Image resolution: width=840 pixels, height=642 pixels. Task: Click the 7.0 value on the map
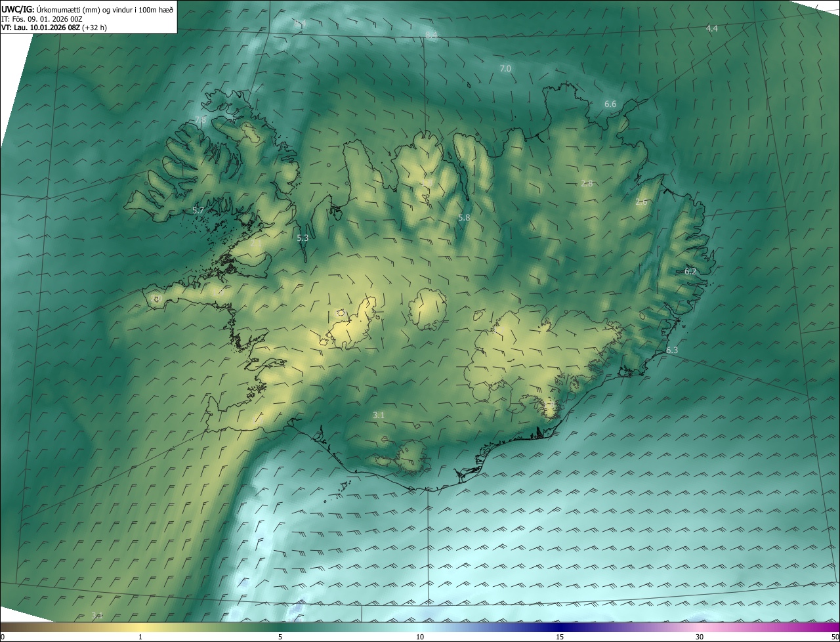point(505,68)
